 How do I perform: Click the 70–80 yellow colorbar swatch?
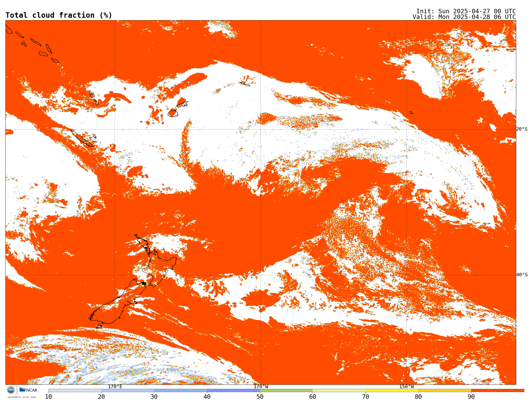[x=392, y=391]
